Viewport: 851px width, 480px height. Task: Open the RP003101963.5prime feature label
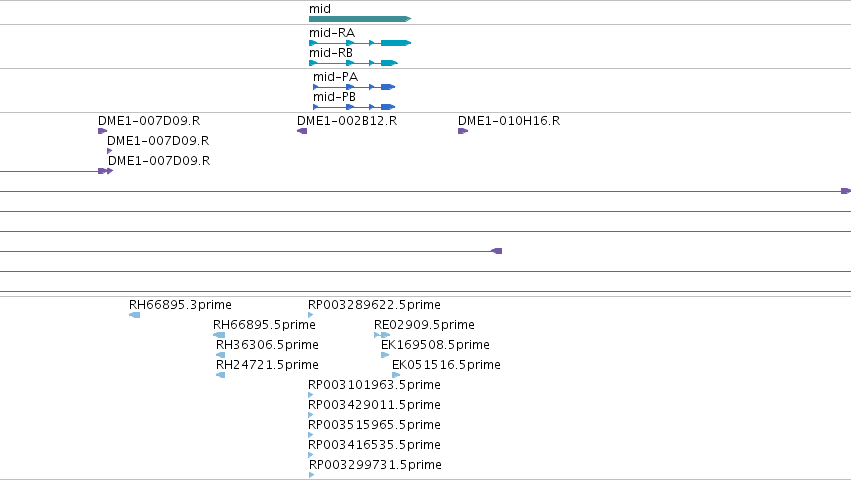click(x=374, y=384)
